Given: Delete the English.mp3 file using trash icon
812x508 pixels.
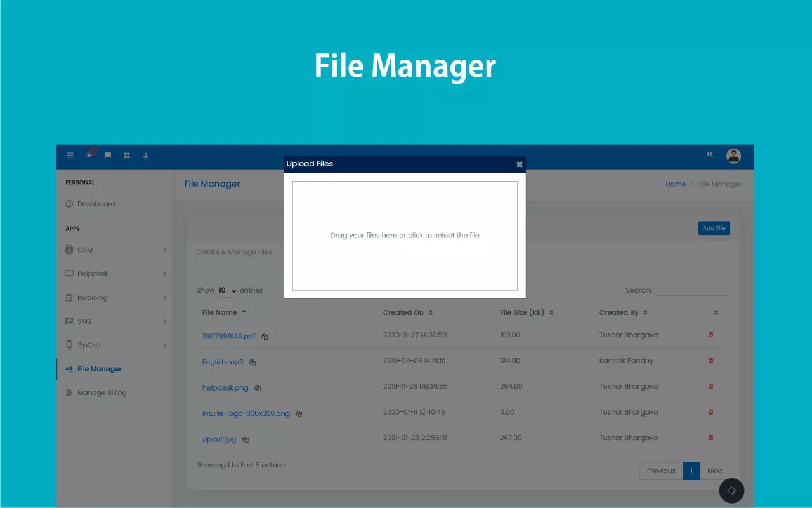Looking at the screenshot, I should 710,361.
